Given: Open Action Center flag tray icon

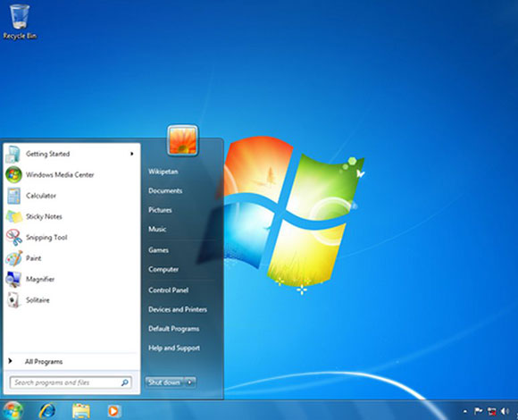Looking at the screenshot, I should [478, 411].
